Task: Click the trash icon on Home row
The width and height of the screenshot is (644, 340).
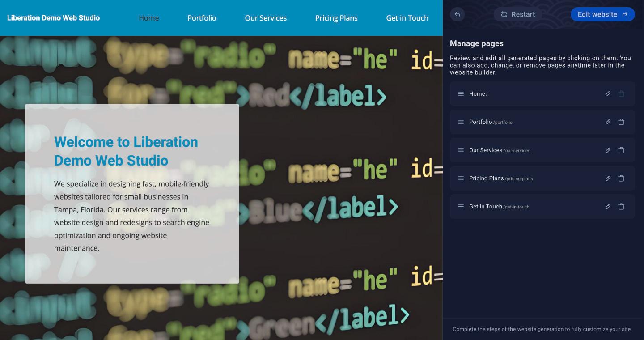Action: click(621, 94)
